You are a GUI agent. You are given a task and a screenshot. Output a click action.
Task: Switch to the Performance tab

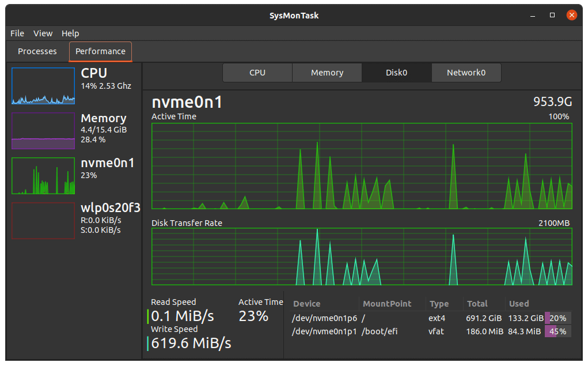pyautogui.click(x=100, y=51)
